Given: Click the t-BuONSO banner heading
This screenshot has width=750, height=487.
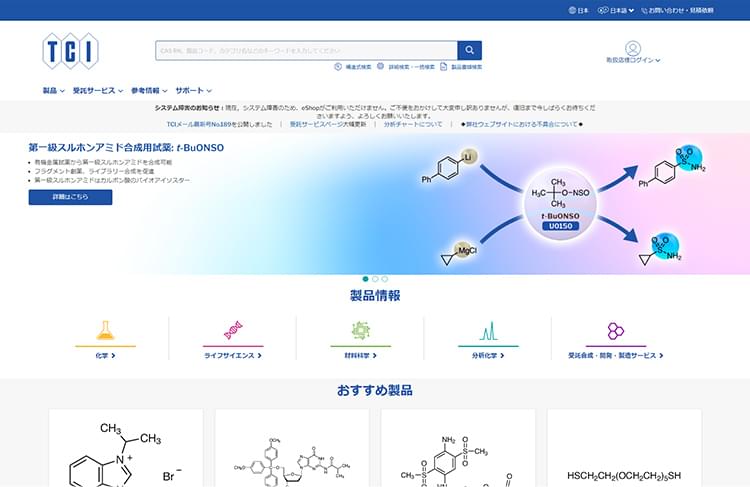Looking at the screenshot, I should pos(126,147).
